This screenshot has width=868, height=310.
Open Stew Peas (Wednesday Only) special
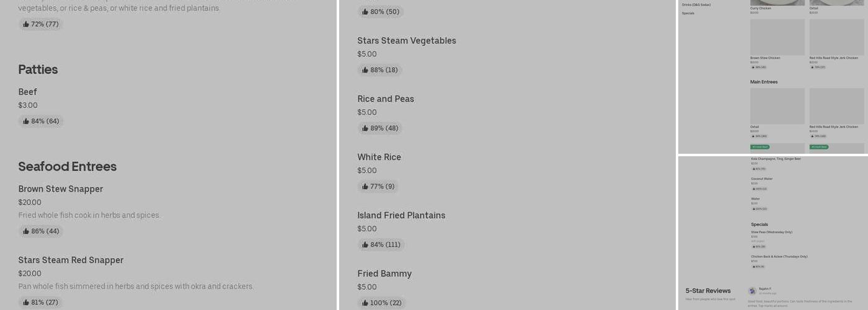point(772,232)
